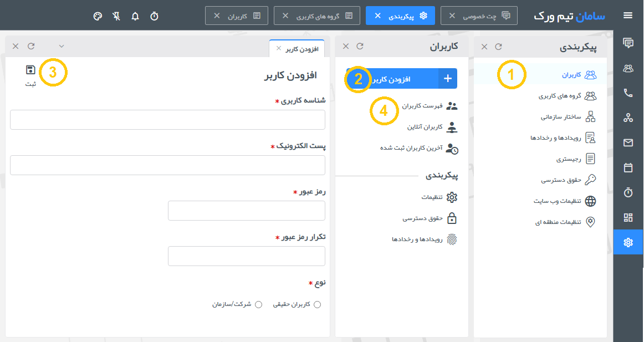Refresh the افزودن کاربر form panel

pyautogui.click(x=31, y=46)
